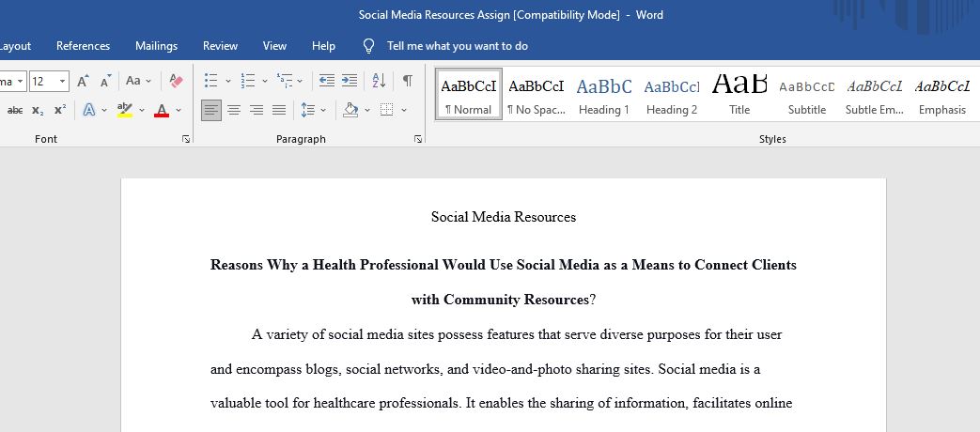Insert numbered list

coord(248,81)
